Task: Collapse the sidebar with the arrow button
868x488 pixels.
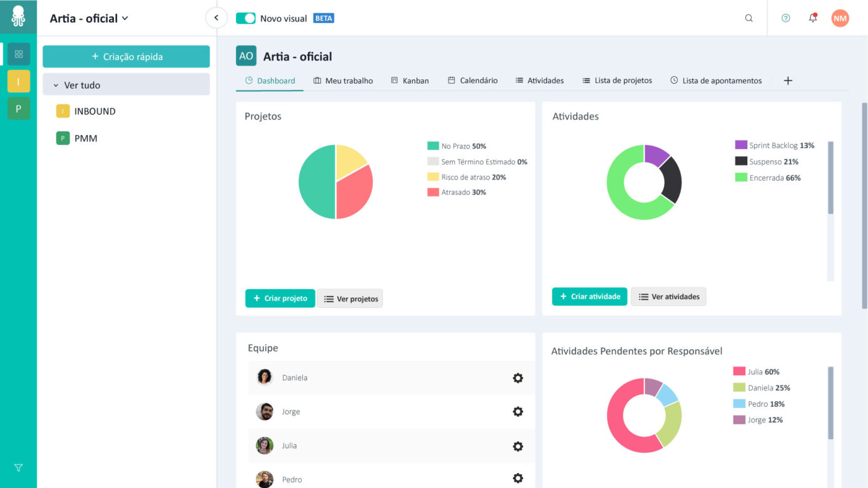Action: (x=216, y=18)
